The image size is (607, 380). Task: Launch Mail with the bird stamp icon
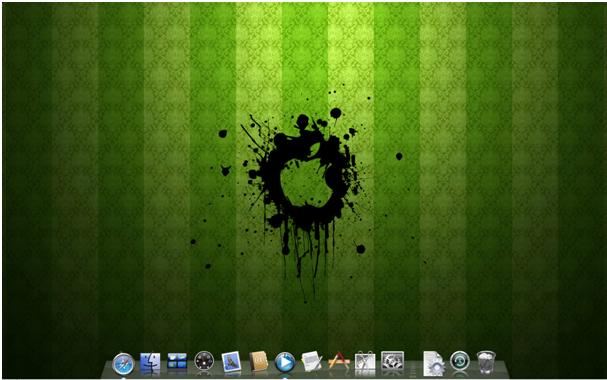(x=231, y=362)
